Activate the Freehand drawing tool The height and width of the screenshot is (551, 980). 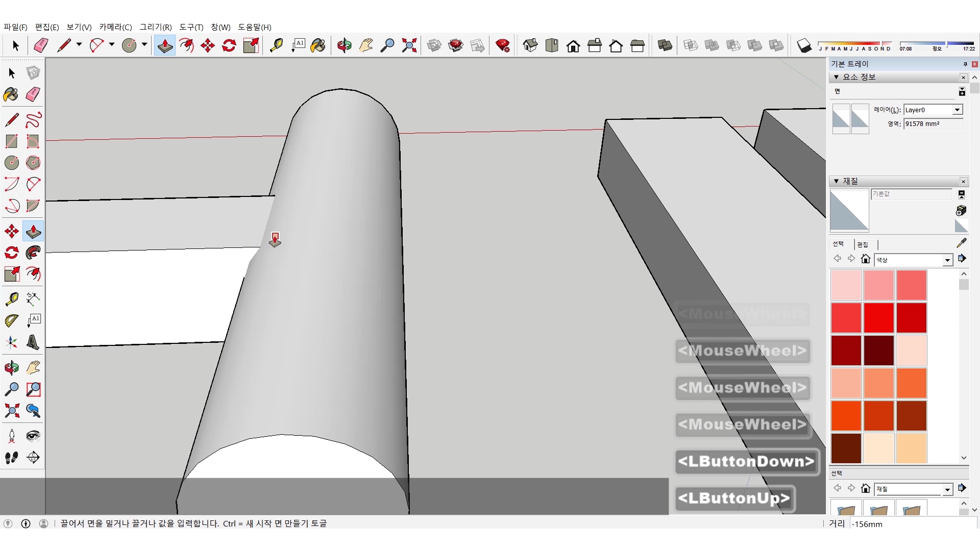point(33,120)
